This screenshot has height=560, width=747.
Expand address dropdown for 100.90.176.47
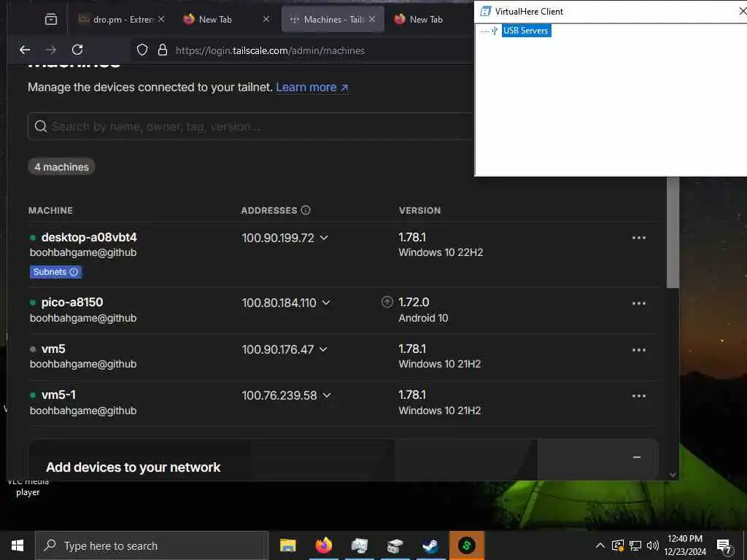(323, 349)
